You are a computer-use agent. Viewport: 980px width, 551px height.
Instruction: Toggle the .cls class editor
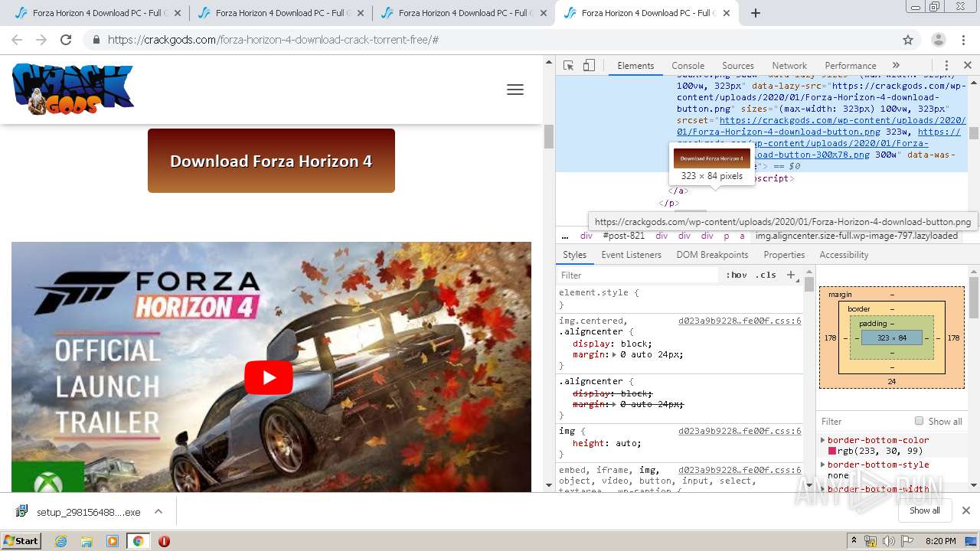[766, 275]
